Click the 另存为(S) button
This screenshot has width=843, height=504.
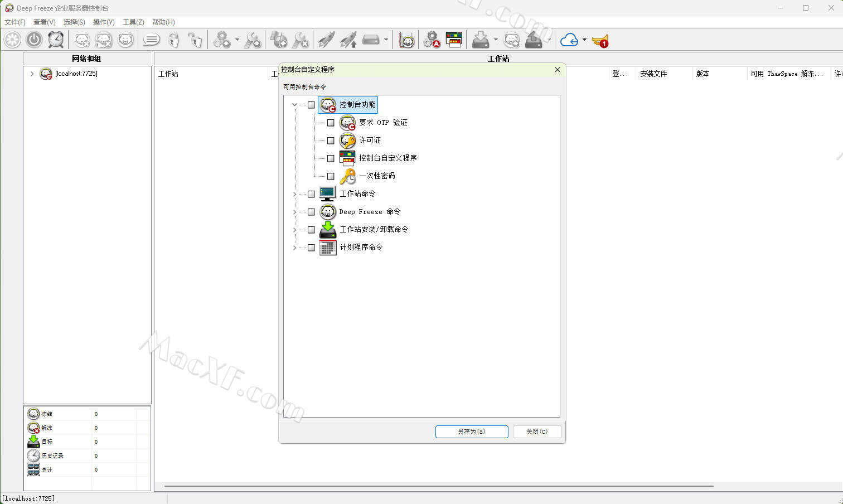pyautogui.click(x=472, y=432)
